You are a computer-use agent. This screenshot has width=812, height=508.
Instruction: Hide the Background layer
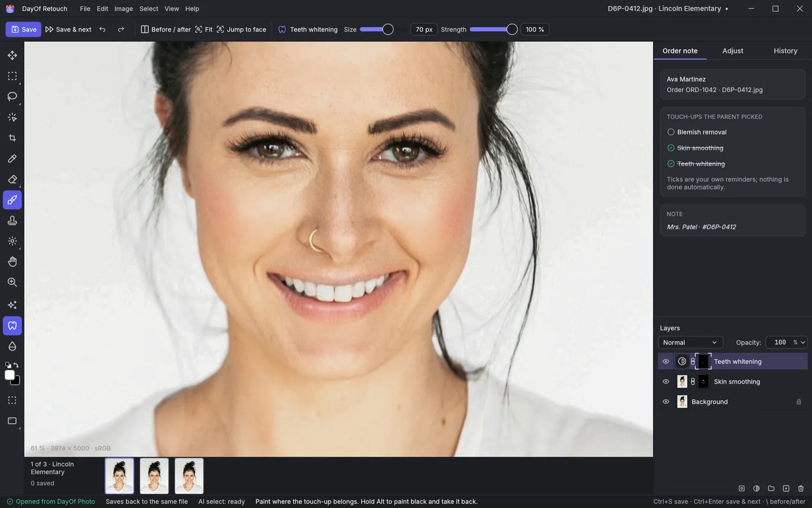[x=666, y=402]
